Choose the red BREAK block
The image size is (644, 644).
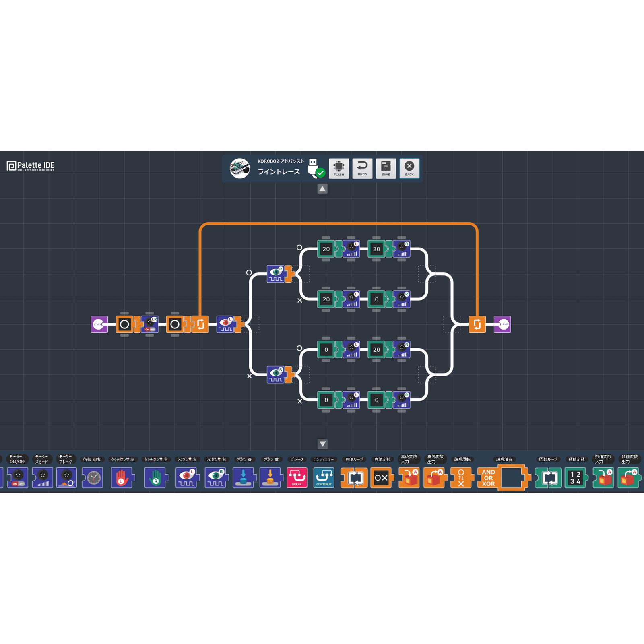(x=297, y=478)
